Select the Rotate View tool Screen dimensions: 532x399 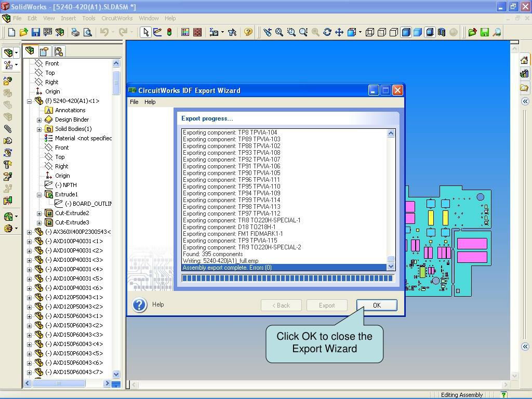[x=327, y=32]
